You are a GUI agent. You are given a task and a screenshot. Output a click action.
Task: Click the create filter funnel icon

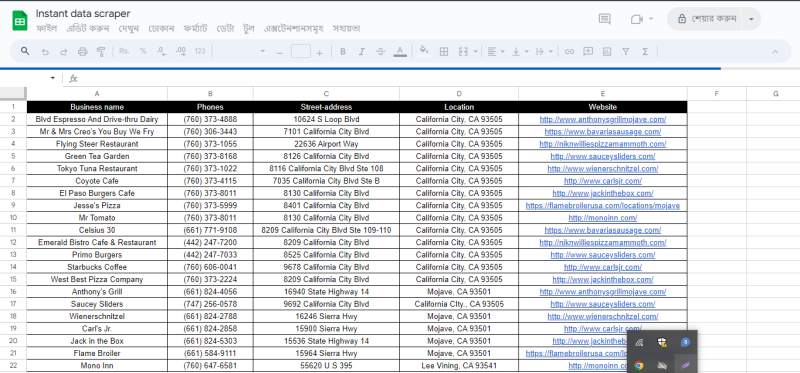pos(626,52)
